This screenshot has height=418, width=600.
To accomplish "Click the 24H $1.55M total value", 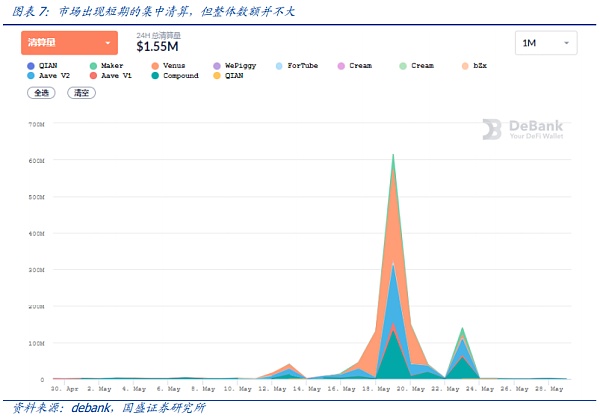I will pos(158,47).
